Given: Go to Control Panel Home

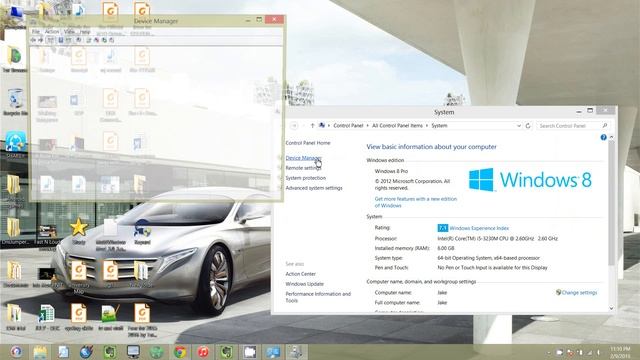Looking at the screenshot, I should [308, 143].
